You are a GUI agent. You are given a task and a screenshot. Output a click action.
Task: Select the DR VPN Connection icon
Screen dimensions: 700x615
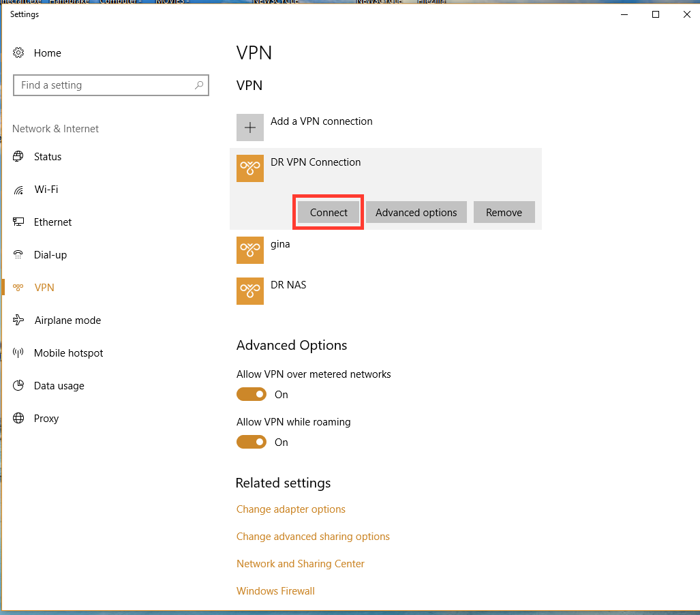(x=250, y=168)
